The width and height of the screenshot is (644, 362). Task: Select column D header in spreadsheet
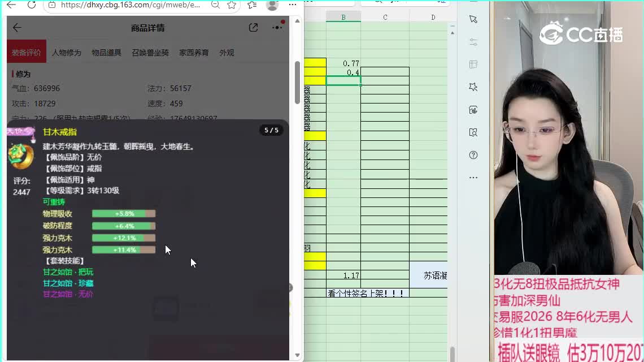tap(433, 18)
